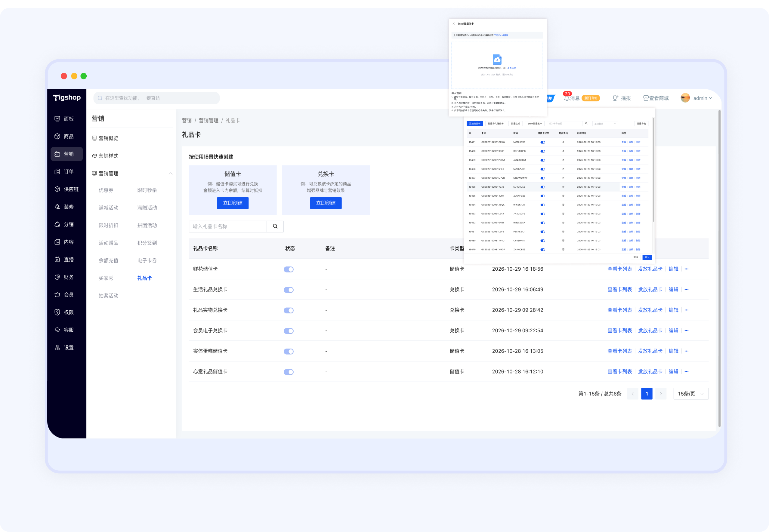Toggle card status for ID 19486
Image resolution: width=769 pixels, height=532 pixels.
tap(542, 187)
